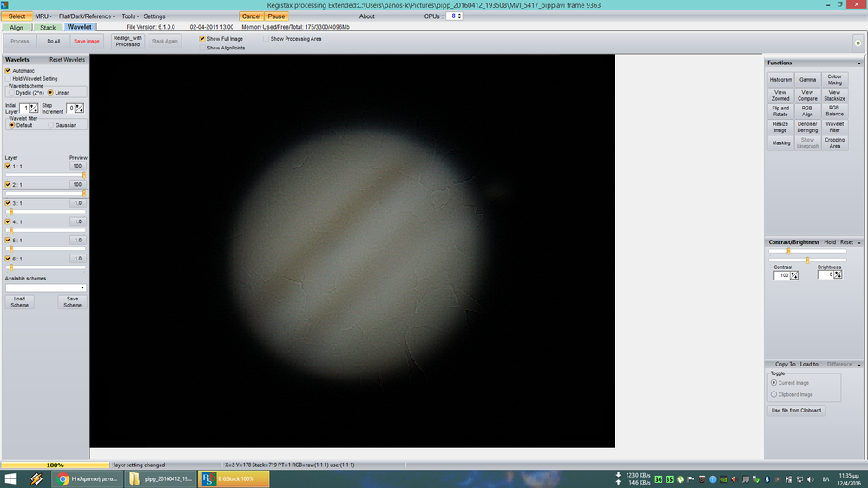Enable the Show Processing Area checkbox

(266, 39)
